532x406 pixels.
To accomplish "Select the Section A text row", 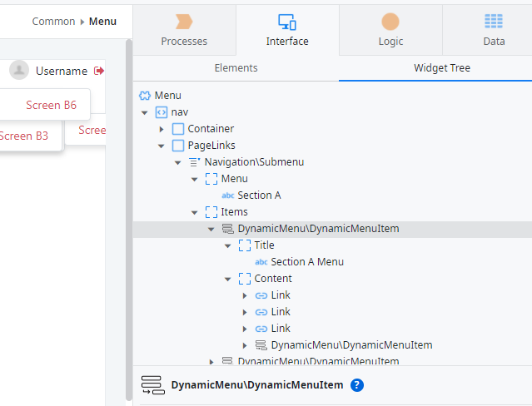I will pos(332,196).
